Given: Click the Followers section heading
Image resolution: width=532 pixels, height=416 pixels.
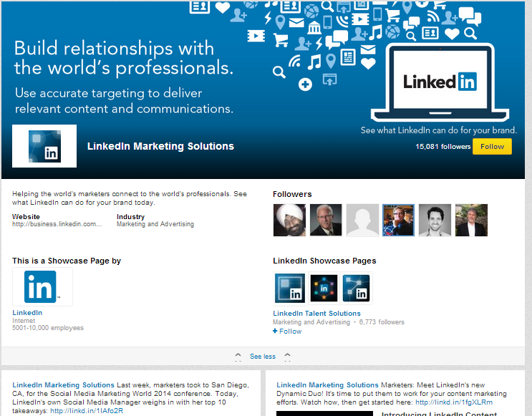Looking at the screenshot, I should pos(292,194).
